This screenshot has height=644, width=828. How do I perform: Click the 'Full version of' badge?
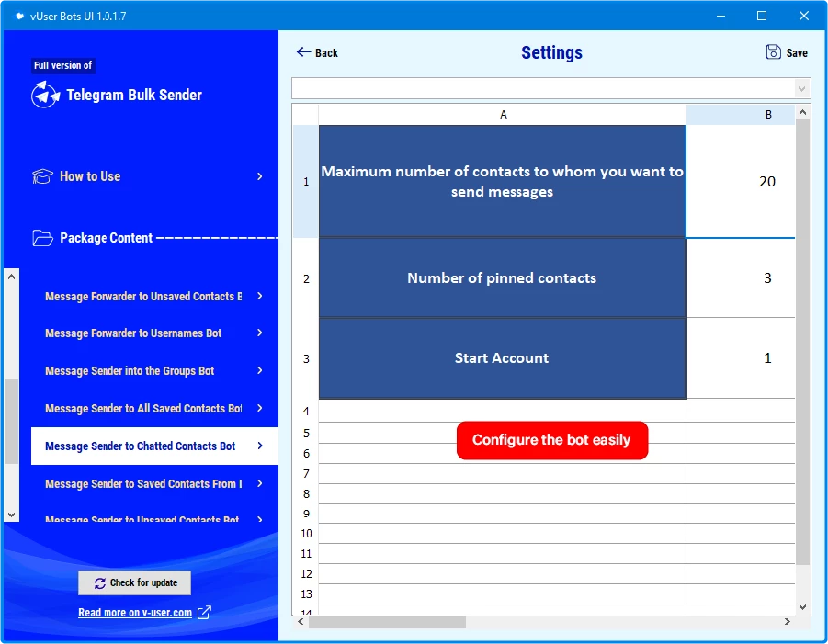(x=62, y=65)
